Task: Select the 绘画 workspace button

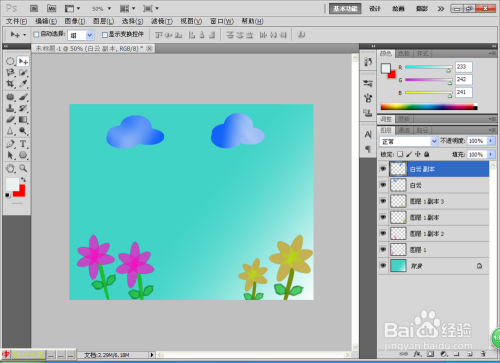Action: 398,9
